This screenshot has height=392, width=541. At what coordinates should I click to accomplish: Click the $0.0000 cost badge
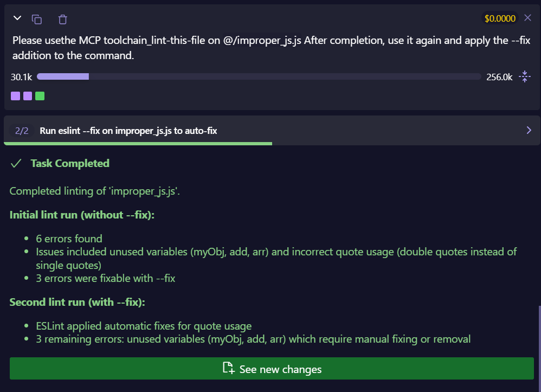click(500, 17)
